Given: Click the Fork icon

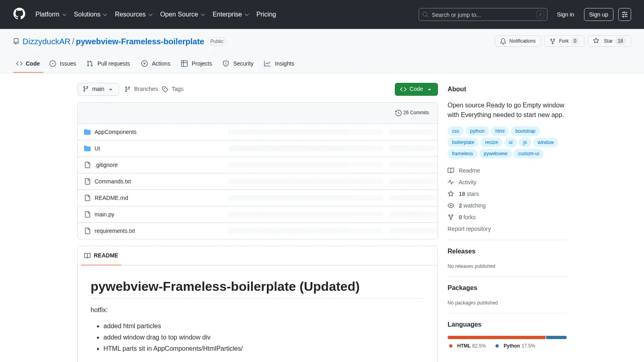Looking at the screenshot, I should click(553, 41).
